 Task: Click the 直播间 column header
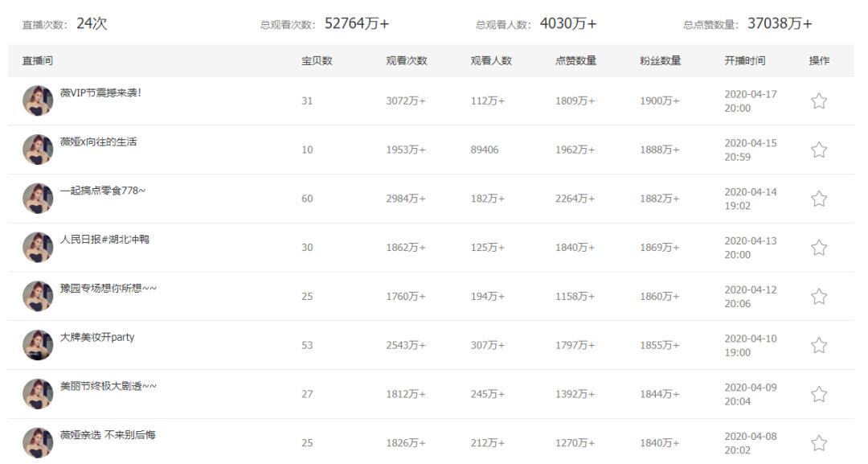tap(38, 60)
